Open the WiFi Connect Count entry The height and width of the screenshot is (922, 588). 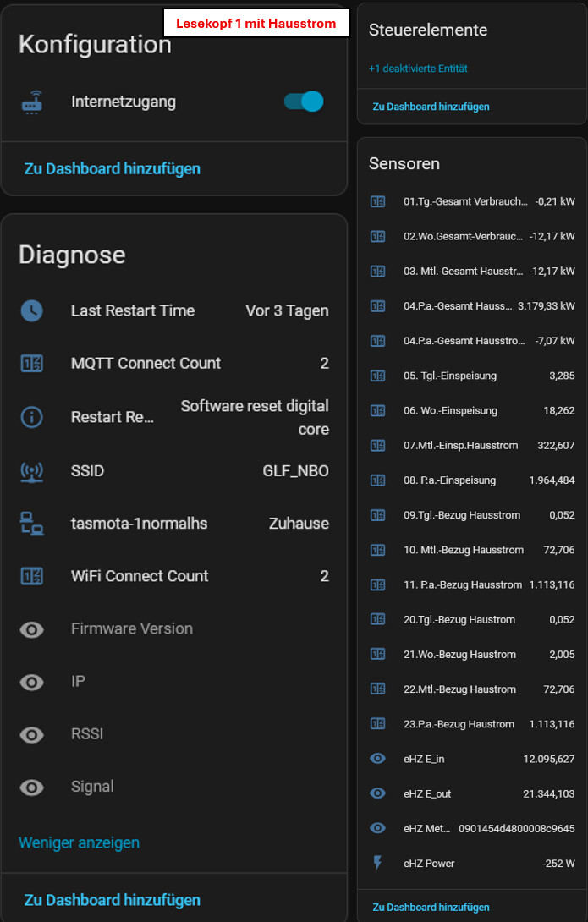[140, 576]
